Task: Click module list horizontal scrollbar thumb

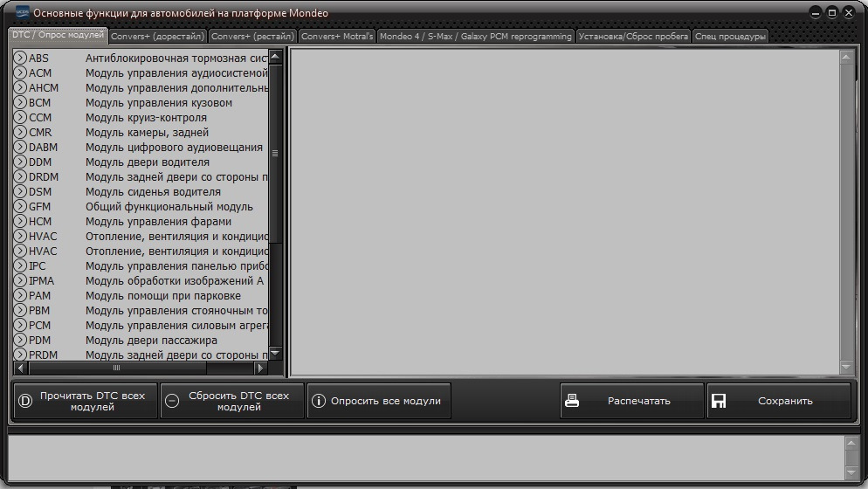Action: [117, 368]
